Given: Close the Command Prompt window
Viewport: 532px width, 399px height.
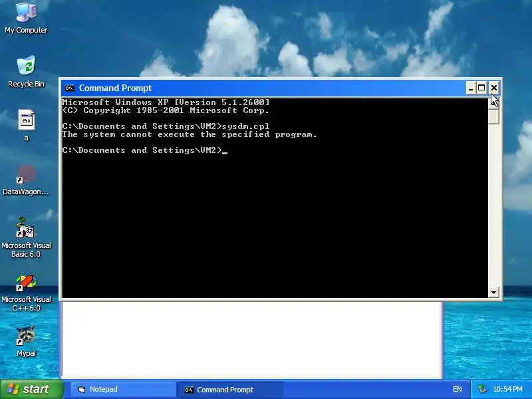Looking at the screenshot, I should [494, 88].
